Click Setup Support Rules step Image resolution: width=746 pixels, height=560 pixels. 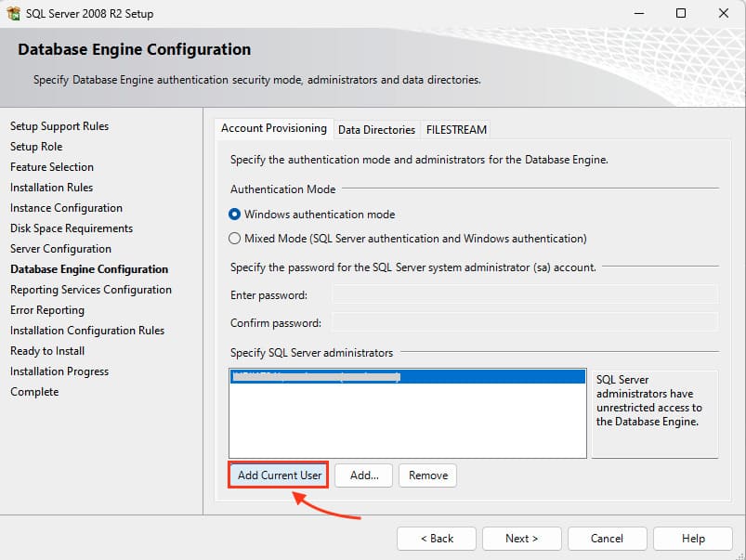[59, 126]
